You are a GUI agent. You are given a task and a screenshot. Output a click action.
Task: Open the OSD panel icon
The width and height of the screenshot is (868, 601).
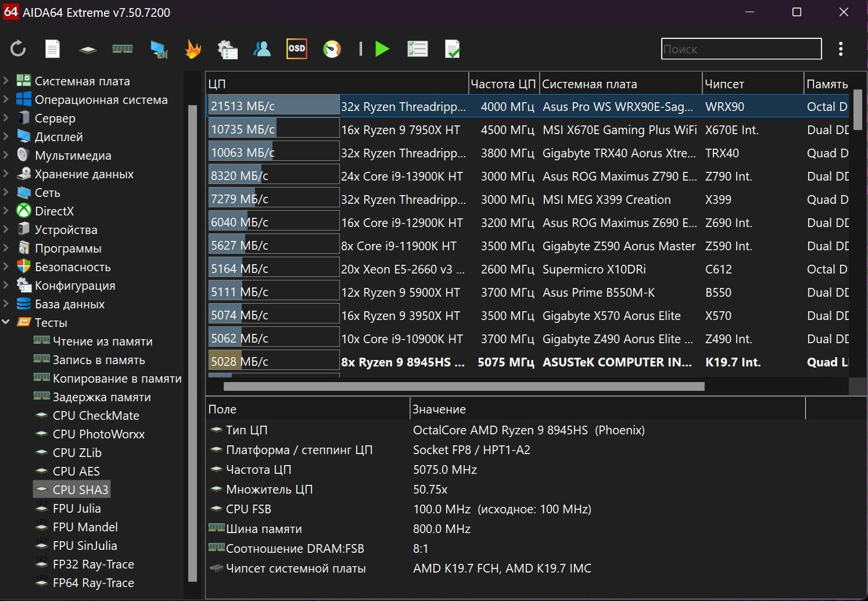[x=297, y=49]
